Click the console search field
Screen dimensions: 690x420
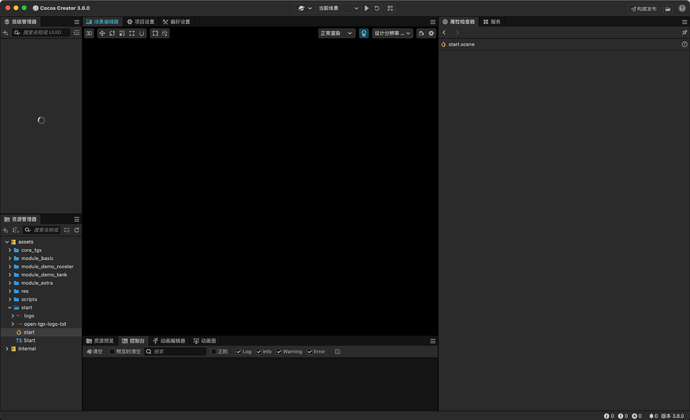(x=175, y=352)
